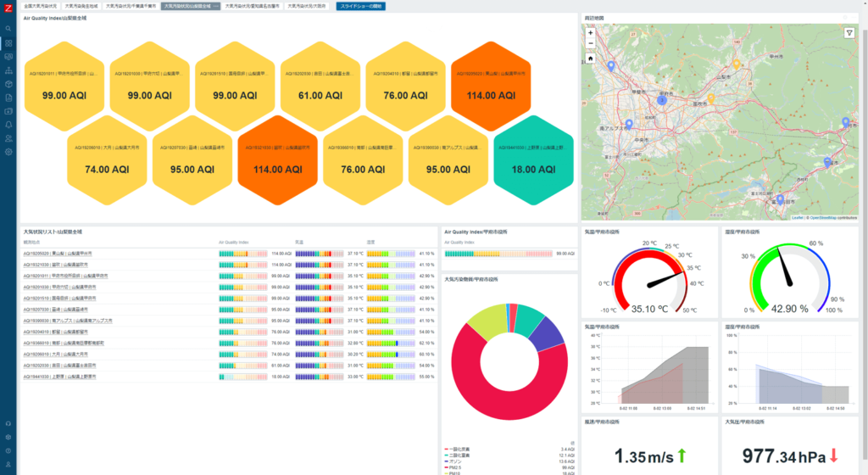Click the AQI bar gauge in 東山梨 row
868x475 pixels.
(243, 254)
